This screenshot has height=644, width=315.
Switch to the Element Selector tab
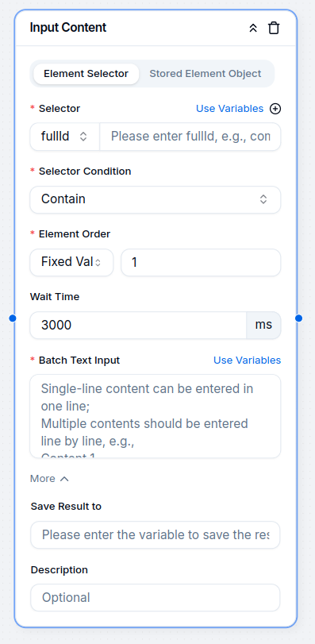point(86,74)
